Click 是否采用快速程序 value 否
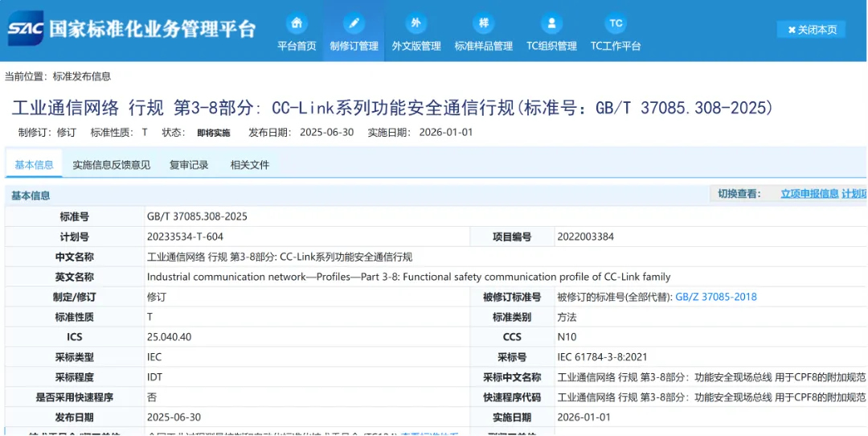Image resolution: width=868 pixels, height=436 pixels. pyautogui.click(x=152, y=397)
